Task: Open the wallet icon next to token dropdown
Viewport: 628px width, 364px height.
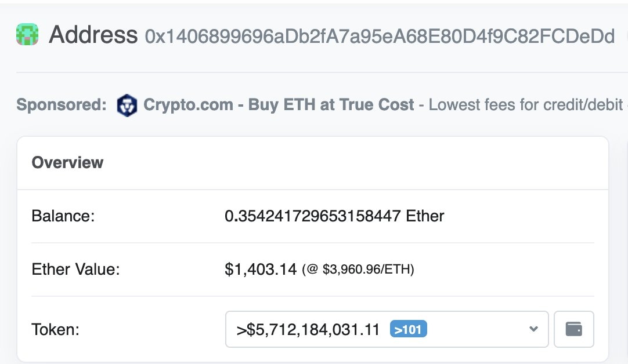Action: [573, 329]
